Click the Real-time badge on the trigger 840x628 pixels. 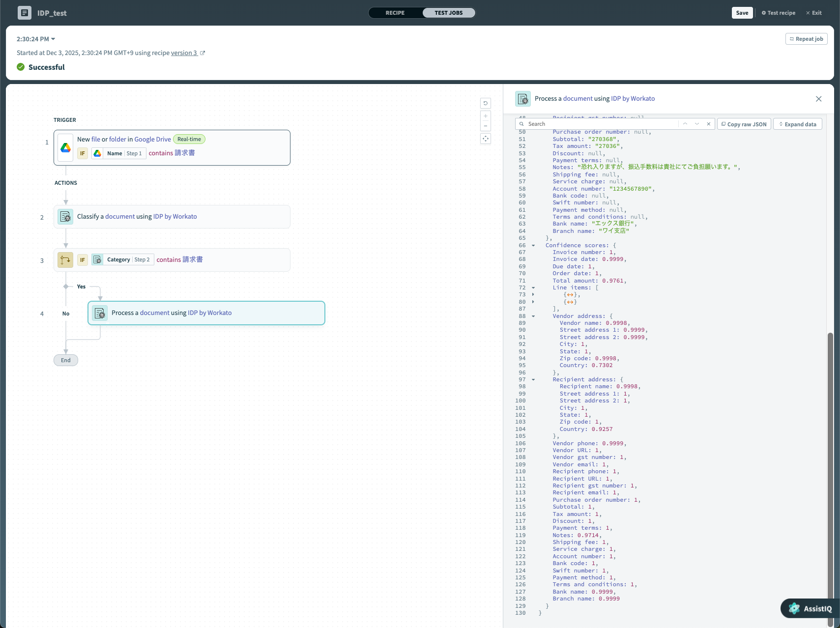[189, 140]
